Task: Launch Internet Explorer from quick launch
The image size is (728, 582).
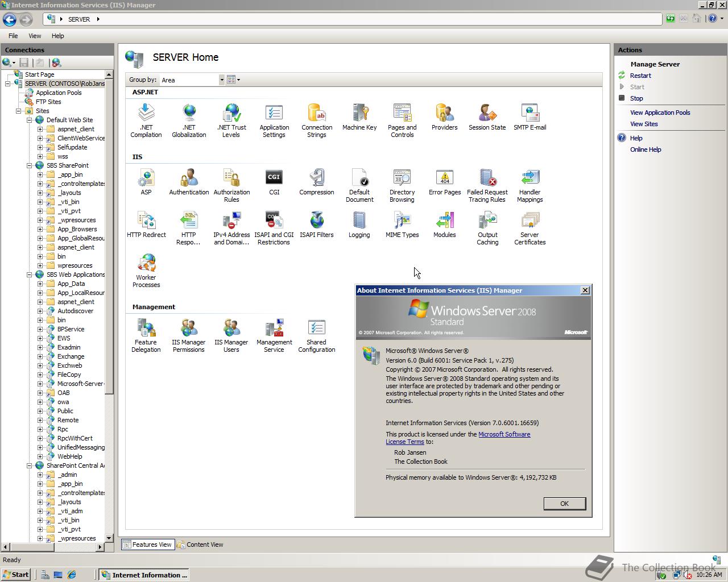Action: tap(72, 575)
